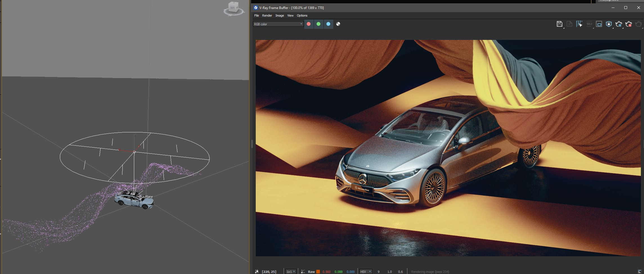
Task: Click the dimmed render teapot icon
Action: pyautogui.click(x=638, y=24)
